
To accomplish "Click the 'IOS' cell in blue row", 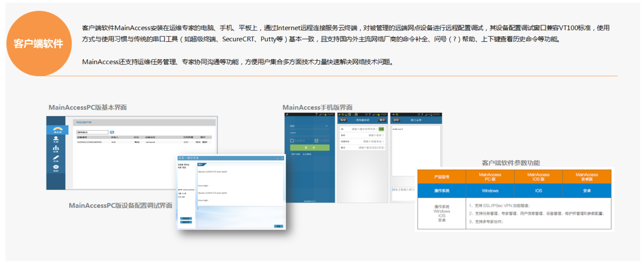I will [538, 191].
